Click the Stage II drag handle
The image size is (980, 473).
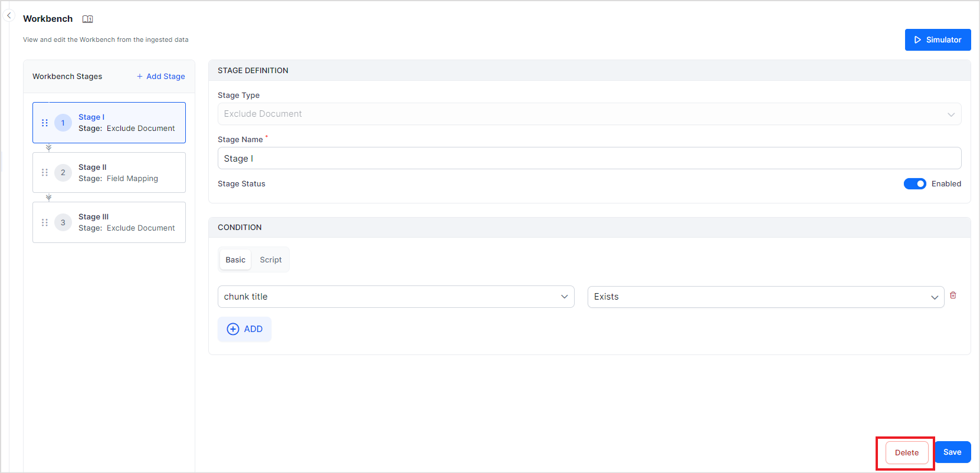(45, 172)
